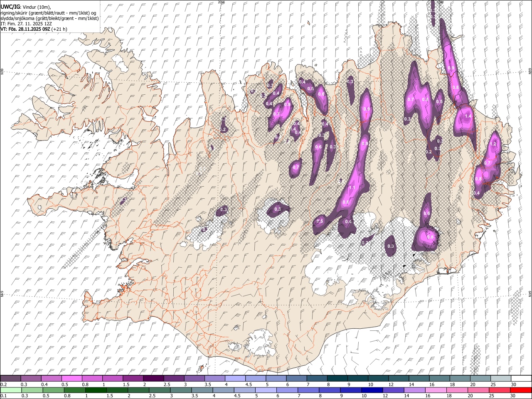Click the '0.2' label under the upper legend
This screenshot has width=532, height=399.
[x=4, y=384]
